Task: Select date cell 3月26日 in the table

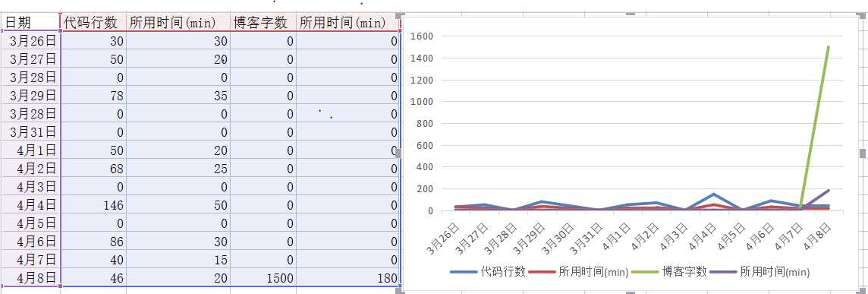Action: (30, 40)
